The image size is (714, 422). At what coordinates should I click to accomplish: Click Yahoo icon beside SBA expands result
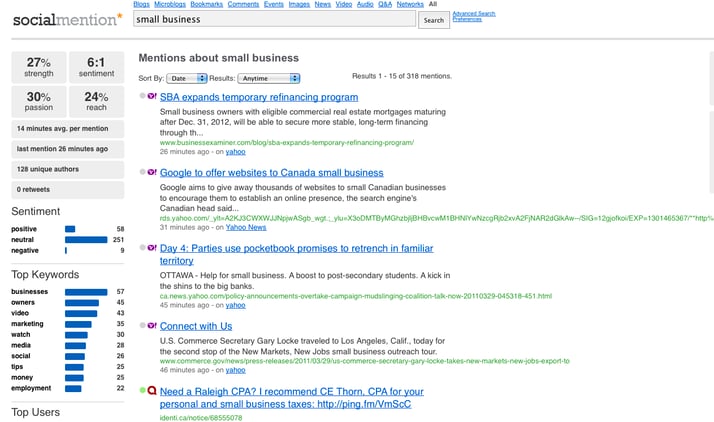point(152,96)
